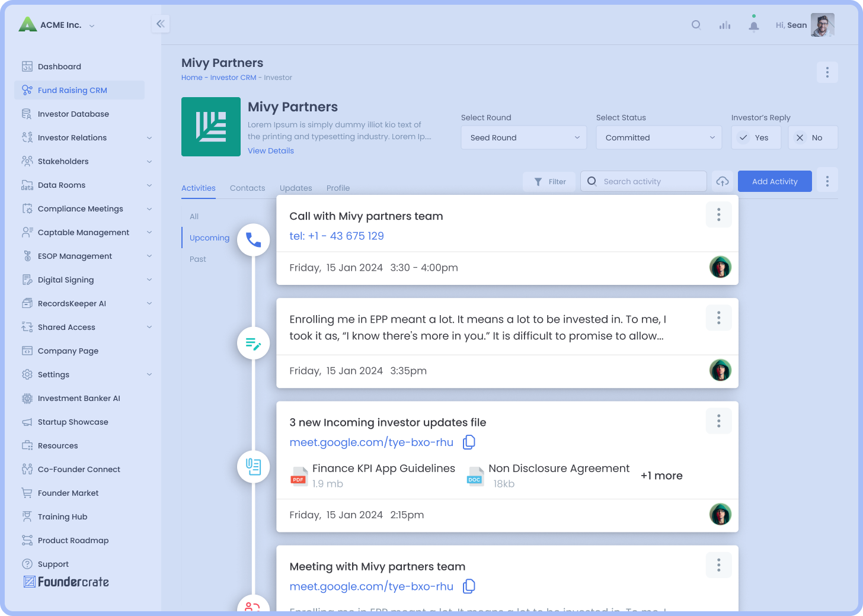Viewport: 863px width, 616px height.
Task: Open notifications bell icon
Action: (753, 25)
